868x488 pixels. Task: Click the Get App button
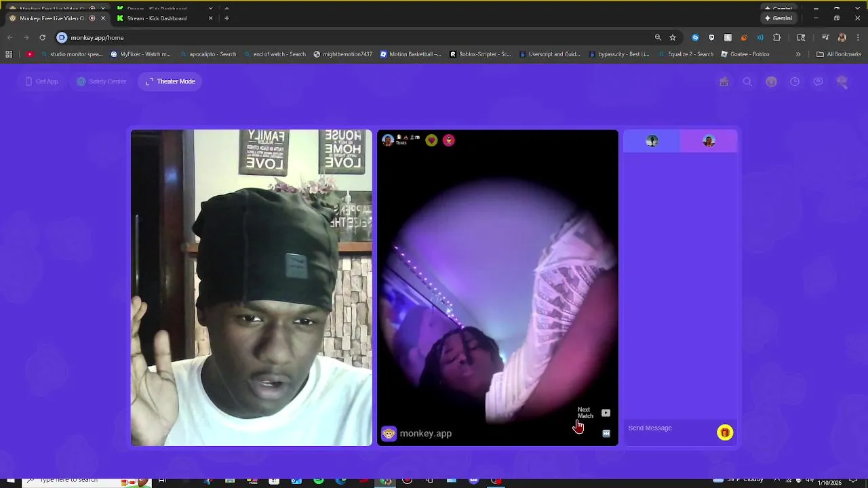41,81
